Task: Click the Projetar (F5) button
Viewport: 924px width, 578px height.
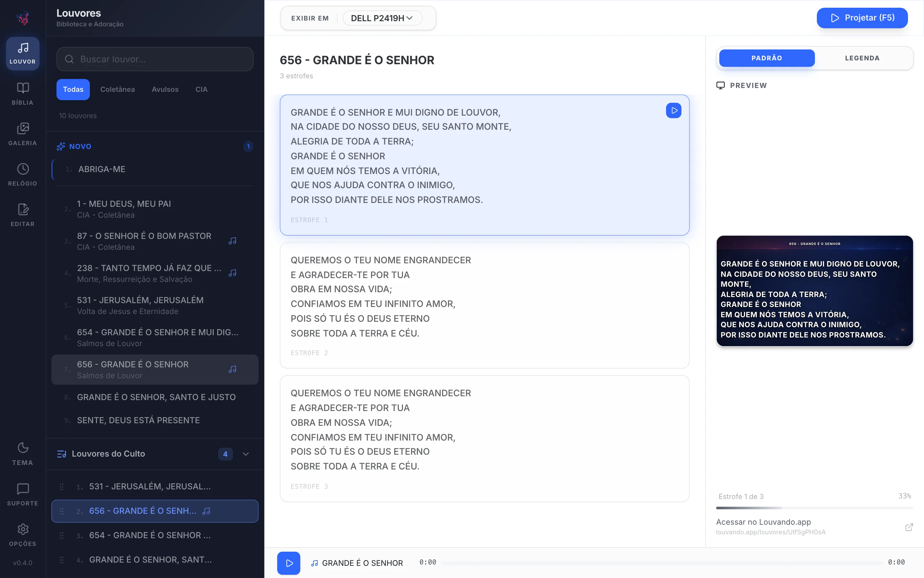Action: click(x=862, y=18)
